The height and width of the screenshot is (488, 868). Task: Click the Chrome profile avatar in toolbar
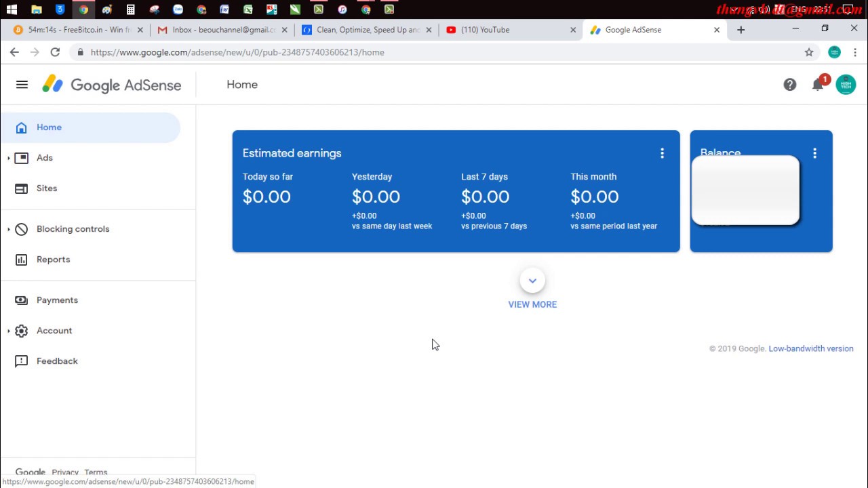(x=835, y=52)
